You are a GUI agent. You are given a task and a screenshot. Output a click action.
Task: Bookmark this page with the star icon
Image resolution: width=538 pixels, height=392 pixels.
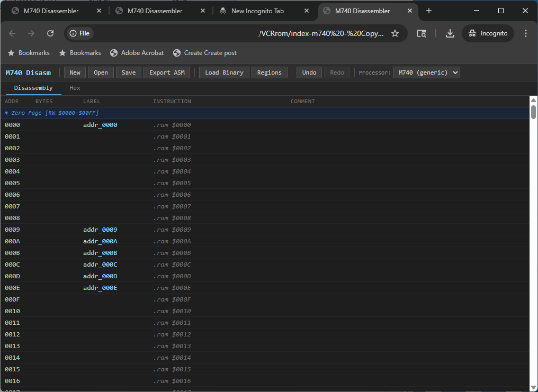395,33
